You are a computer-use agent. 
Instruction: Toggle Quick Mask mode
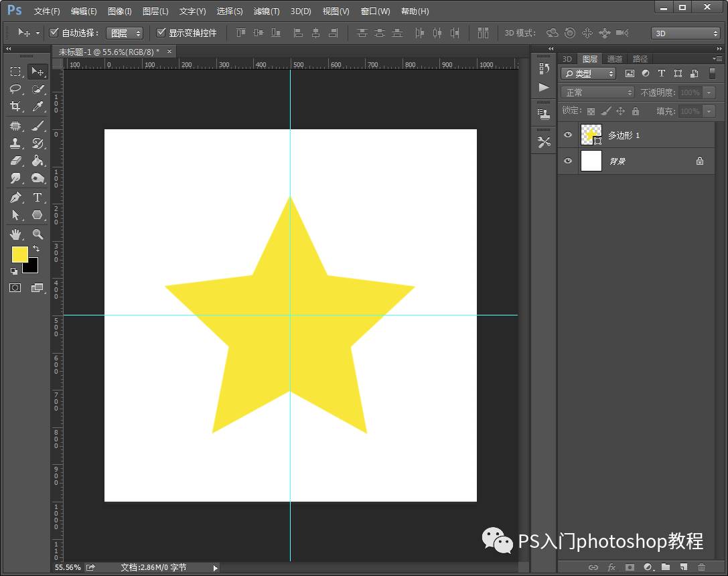[x=15, y=288]
